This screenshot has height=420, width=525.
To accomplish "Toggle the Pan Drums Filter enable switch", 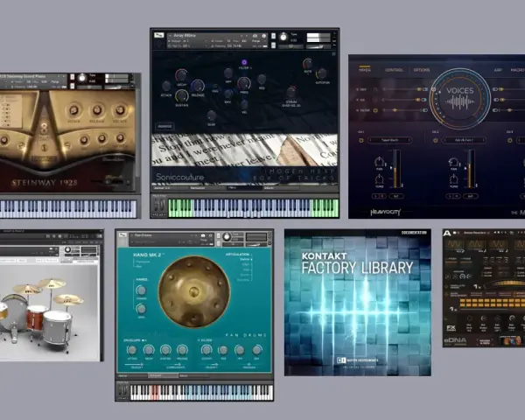I will [x=199, y=340].
